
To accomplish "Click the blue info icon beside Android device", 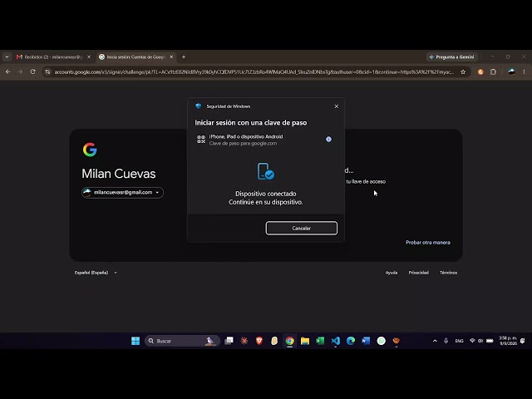I will coord(328,139).
